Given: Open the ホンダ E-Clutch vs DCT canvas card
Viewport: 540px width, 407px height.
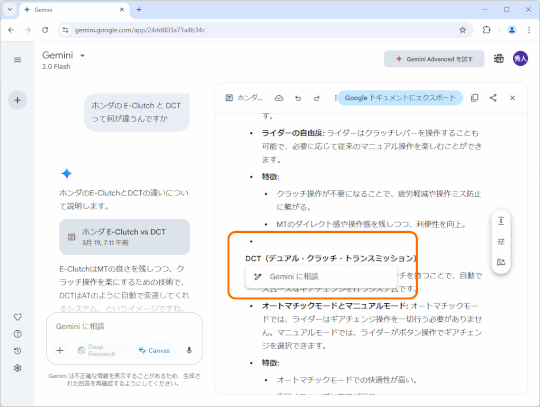Looking at the screenshot, I should (124, 237).
